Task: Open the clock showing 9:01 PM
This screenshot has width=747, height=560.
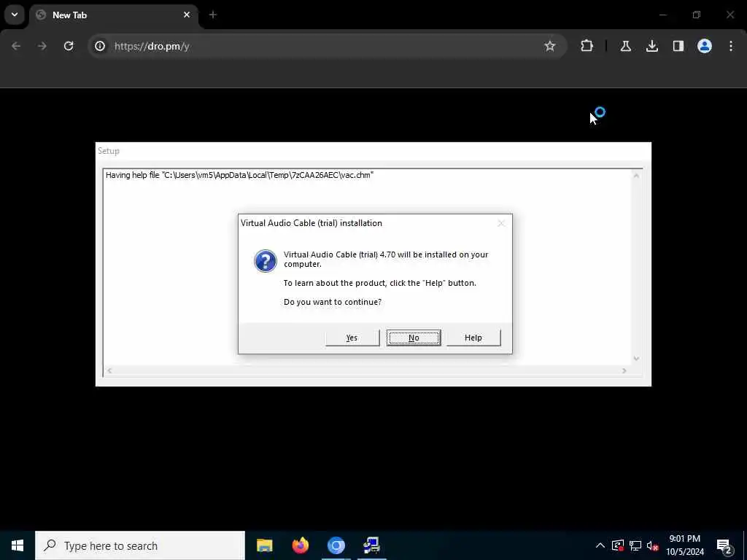Action: click(x=684, y=545)
